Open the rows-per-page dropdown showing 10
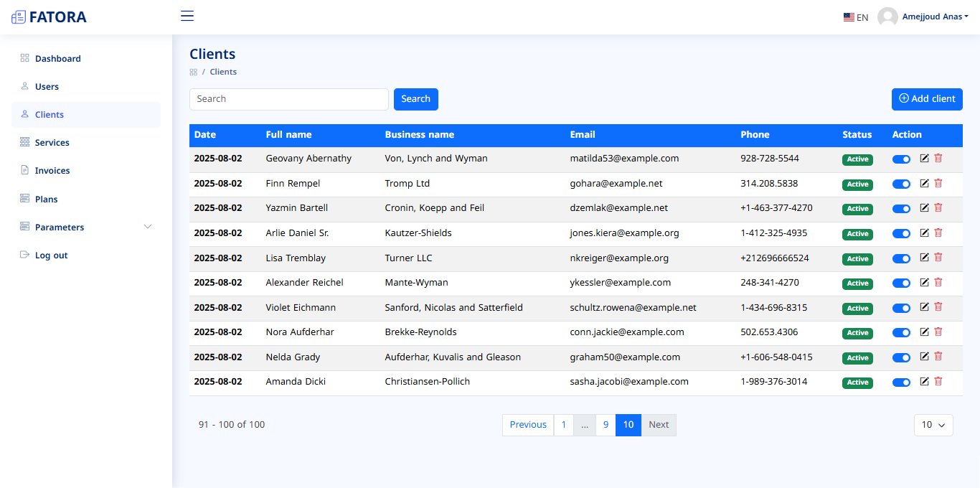The height and width of the screenshot is (488, 980). pos(933,425)
